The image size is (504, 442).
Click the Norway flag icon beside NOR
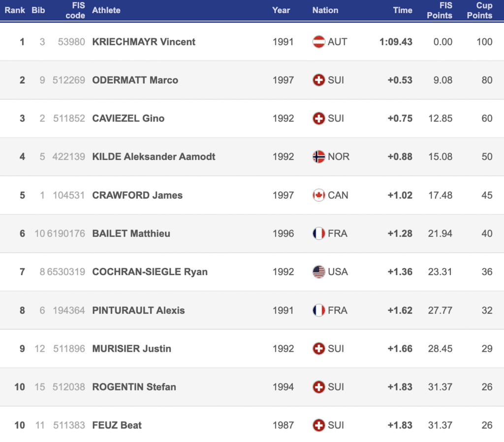[319, 157]
